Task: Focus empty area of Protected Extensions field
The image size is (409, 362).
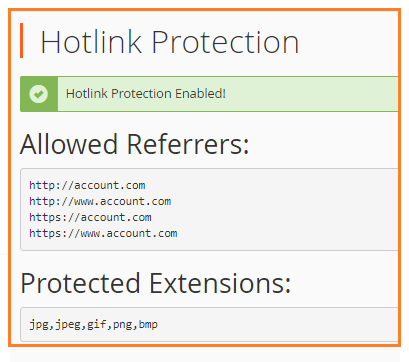Action: pyautogui.click(x=277, y=325)
